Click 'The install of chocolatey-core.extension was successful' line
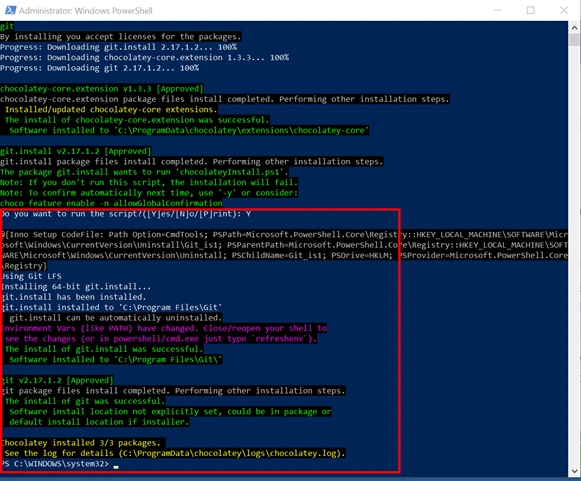 (x=136, y=120)
